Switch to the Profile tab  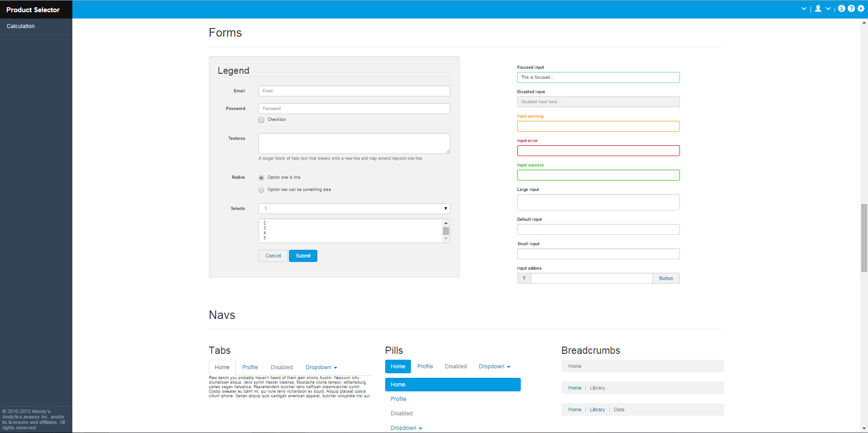coord(250,367)
